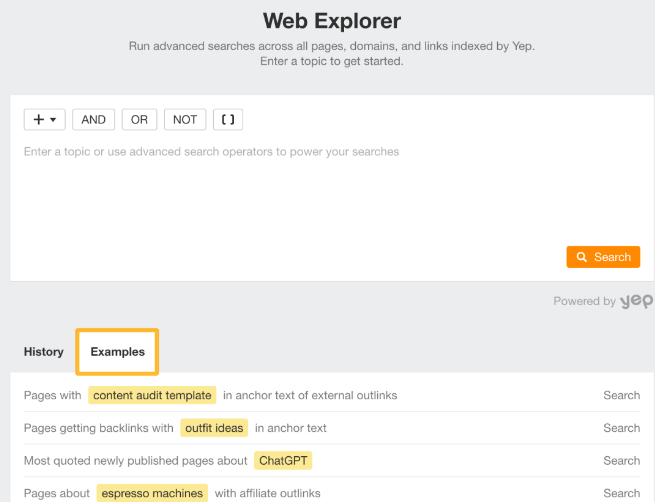
Task: Insert the OR operator
Action: (x=139, y=119)
